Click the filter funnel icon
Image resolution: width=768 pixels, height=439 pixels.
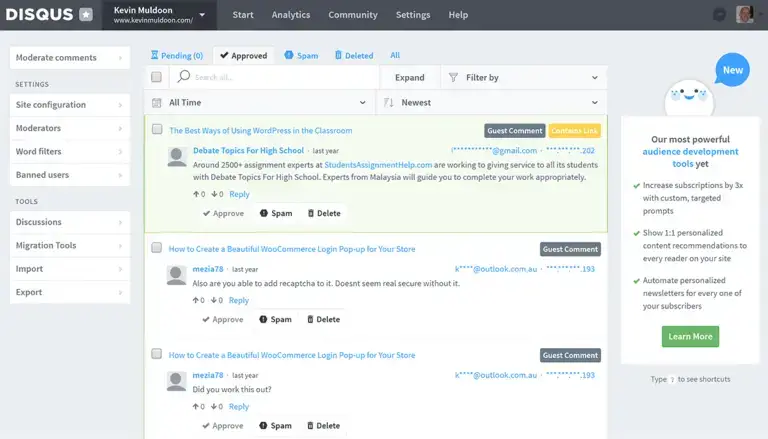point(454,77)
